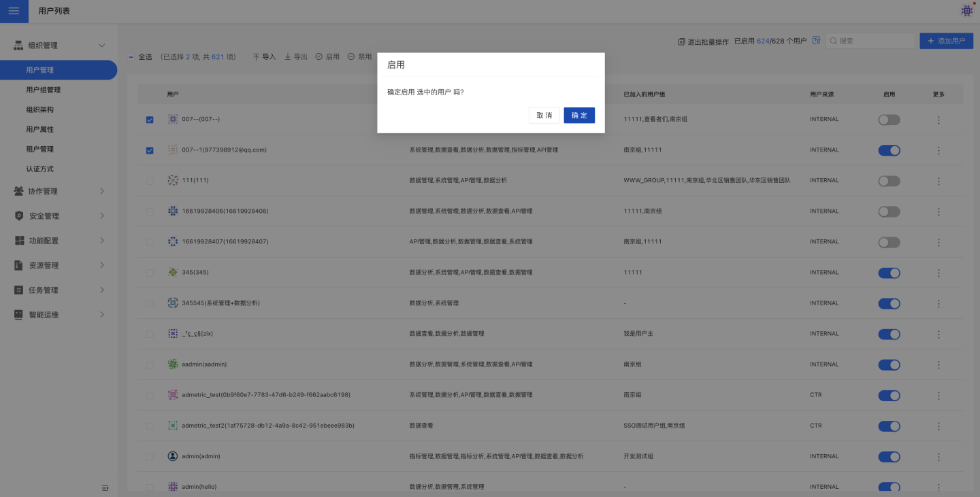The height and width of the screenshot is (497, 980).
Task: Check the box for user 16619928406
Action: pyautogui.click(x=150, y=211)
